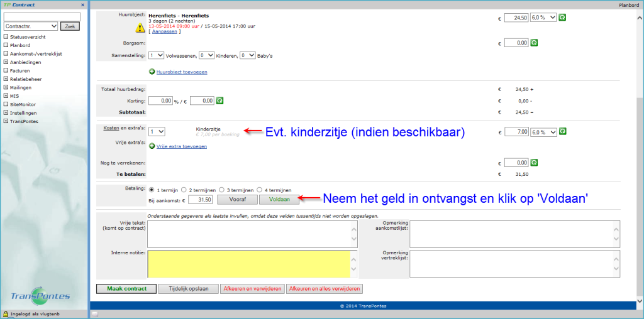Choose 4 termijnen payment option
644x319 pixels.
tap(261, 189)
